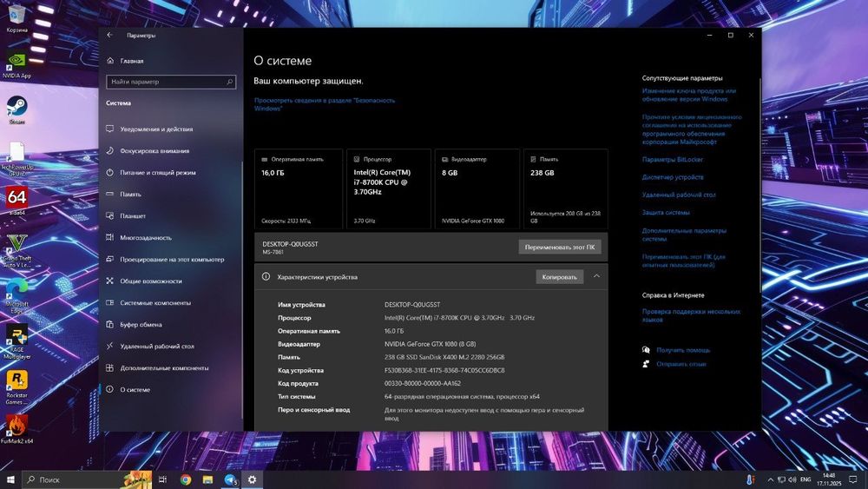The width and height of the screenshot is (868, 489).
Task: Open the volume control in tray
Action: pyautogui.click(x=792, y=479)
